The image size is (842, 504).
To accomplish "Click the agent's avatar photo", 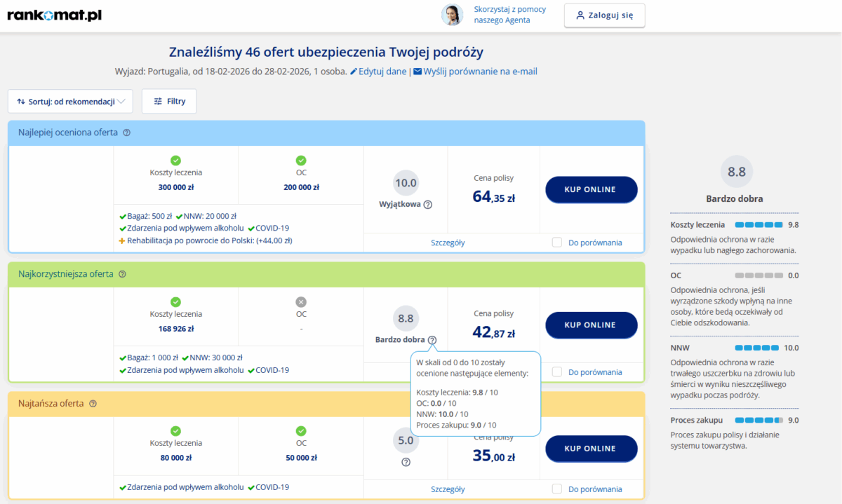I will click(x=453, y=15).
